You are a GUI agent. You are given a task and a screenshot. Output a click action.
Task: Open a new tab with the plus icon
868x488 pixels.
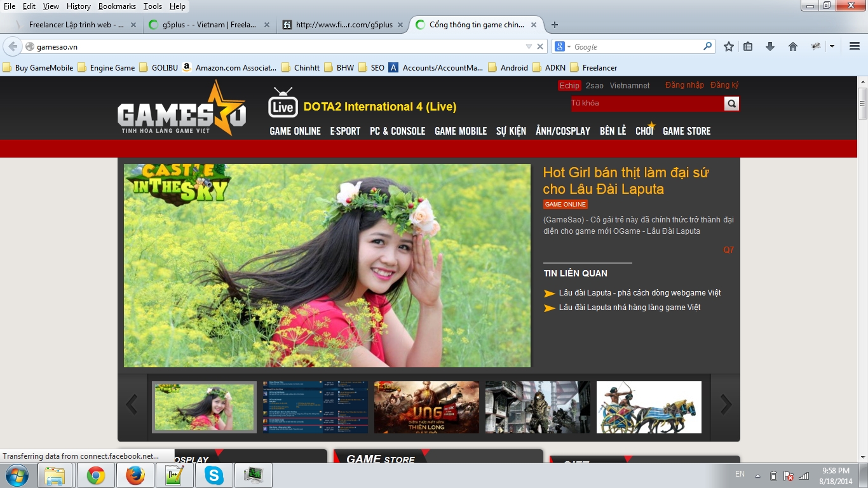point(555,25)
